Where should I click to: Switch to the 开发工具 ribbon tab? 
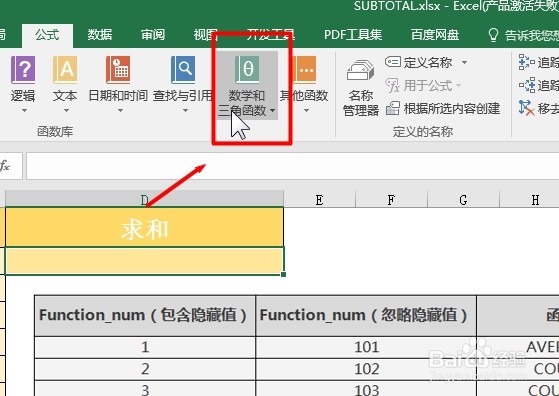click(x=270, y=35)
